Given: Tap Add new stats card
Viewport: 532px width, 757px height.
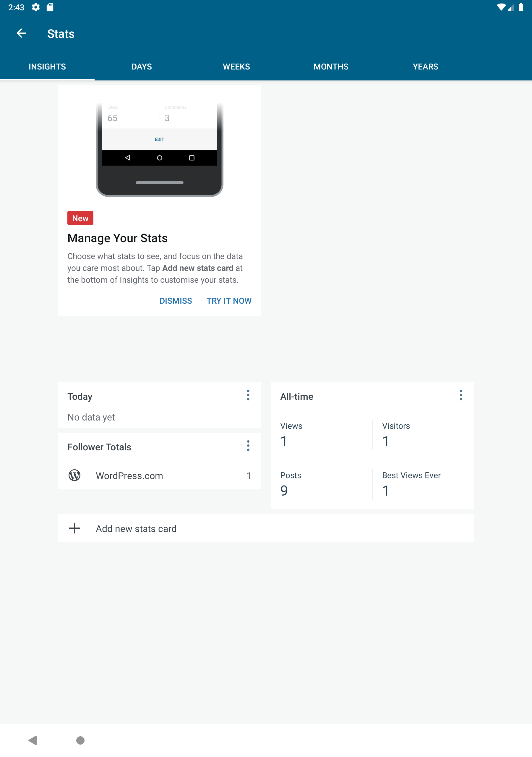Looking at the screenshot, I should pos(266,528).
